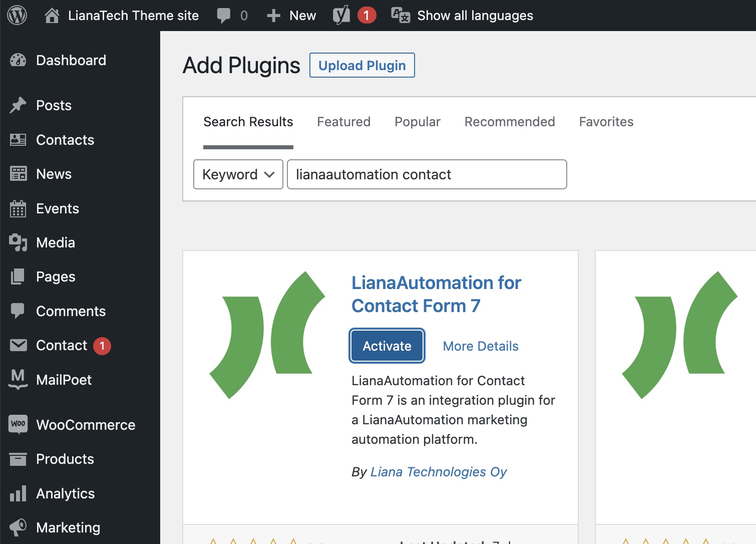Open More Details for the plugin
Image resolution: width=756 pixels, height=544 pixels.
[480, 346]
